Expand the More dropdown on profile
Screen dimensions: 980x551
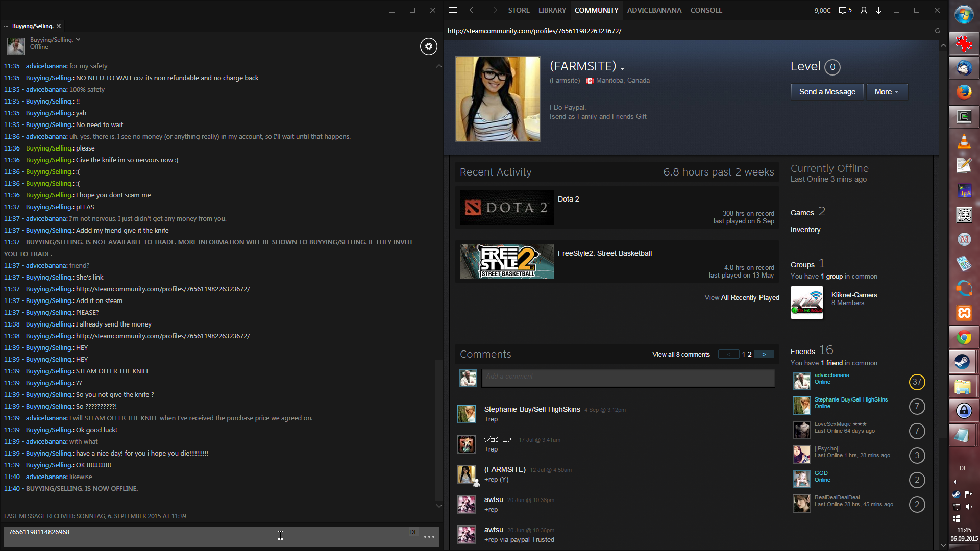point(887,92)
